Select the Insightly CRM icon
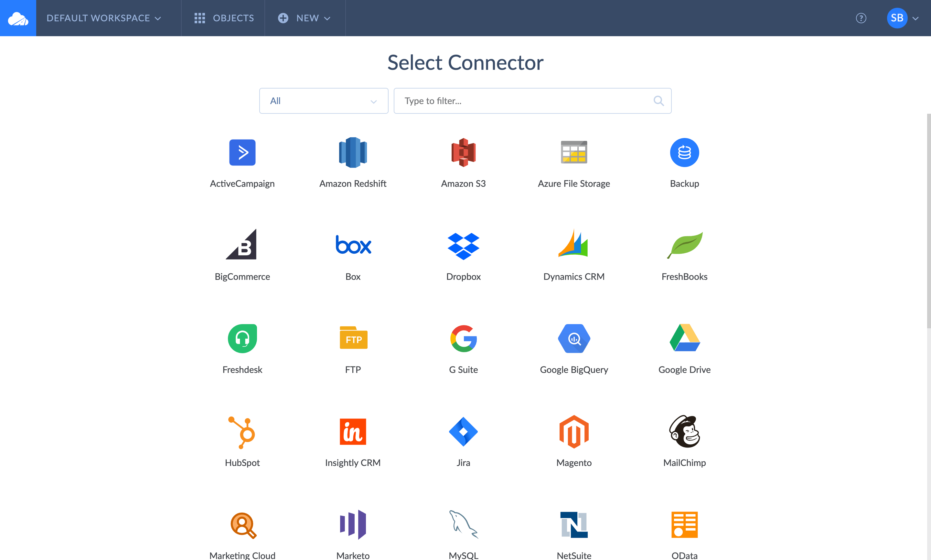Image resolution: width=931 pixels, height=560 pixels. coord(353,432)
